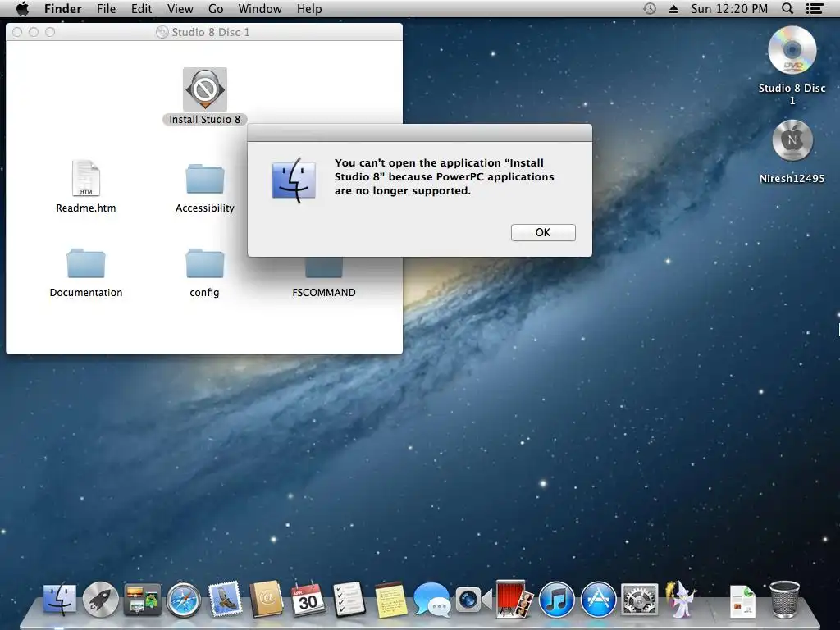Image resolution: width=840 pixels, height=630 pixels.
Task: Open the Edit menu
Action: (141, 8)
